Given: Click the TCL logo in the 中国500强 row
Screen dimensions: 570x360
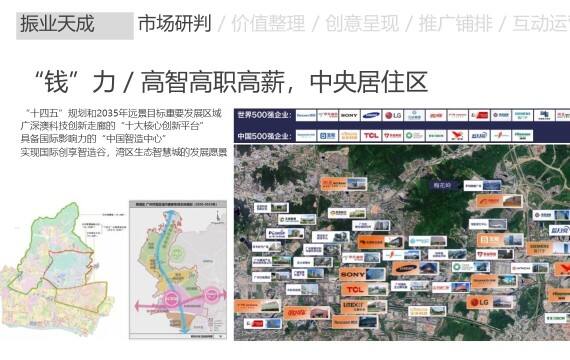Looking at the screenshot, I should pyautogui.click(x=371, y=136).
